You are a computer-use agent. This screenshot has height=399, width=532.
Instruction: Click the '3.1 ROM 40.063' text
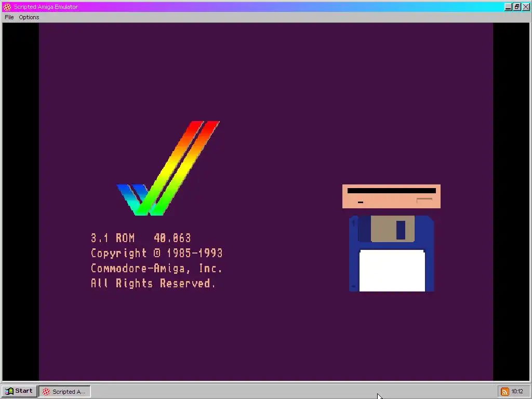click(141, 238)
